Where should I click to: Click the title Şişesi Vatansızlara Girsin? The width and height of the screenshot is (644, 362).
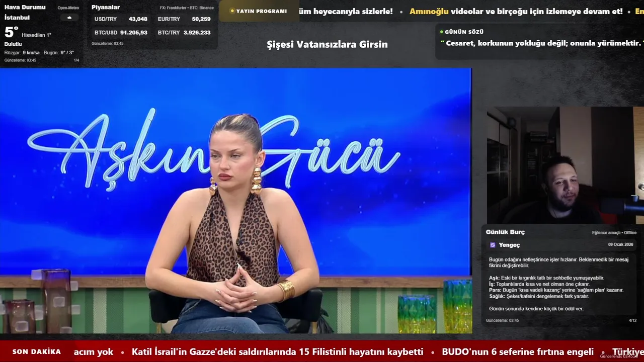[327, 44]
